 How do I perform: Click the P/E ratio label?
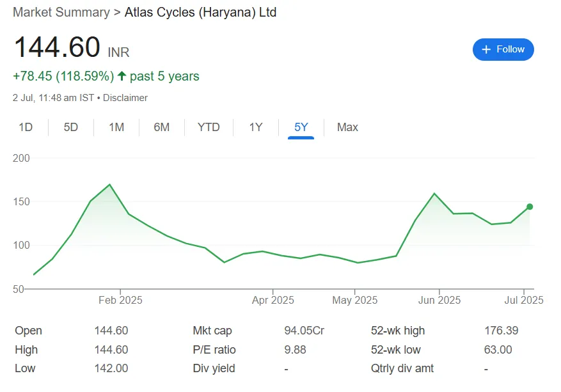tap(214, 349)
